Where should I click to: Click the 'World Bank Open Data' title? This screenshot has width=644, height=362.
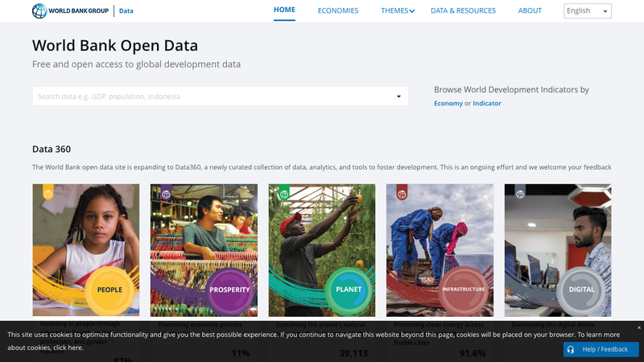tap(115, 46)
